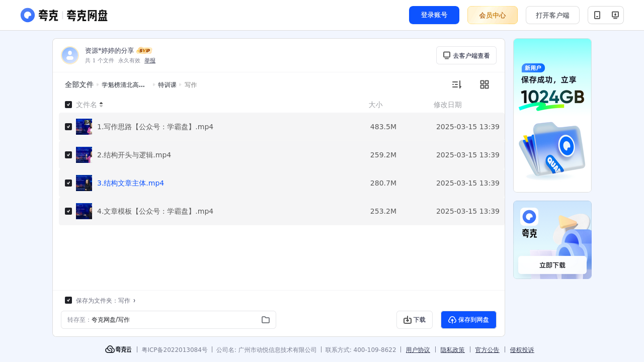Image resolution: width=644 pixels, height=362 pixels.
Task: Click the 大小 column header
Action: 375,105
